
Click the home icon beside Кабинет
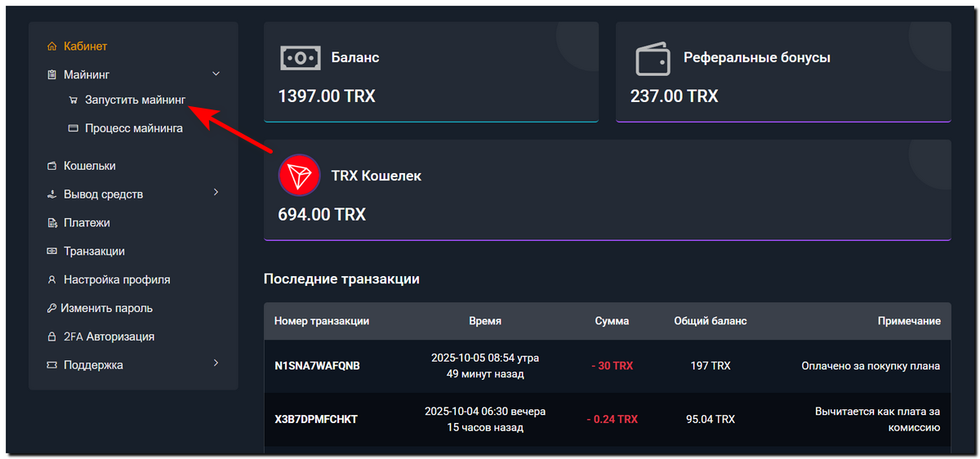52,47
